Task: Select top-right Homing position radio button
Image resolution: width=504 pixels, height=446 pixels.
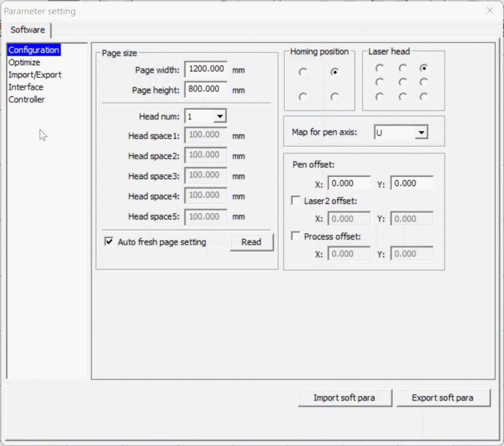Action: coord(335,72)
